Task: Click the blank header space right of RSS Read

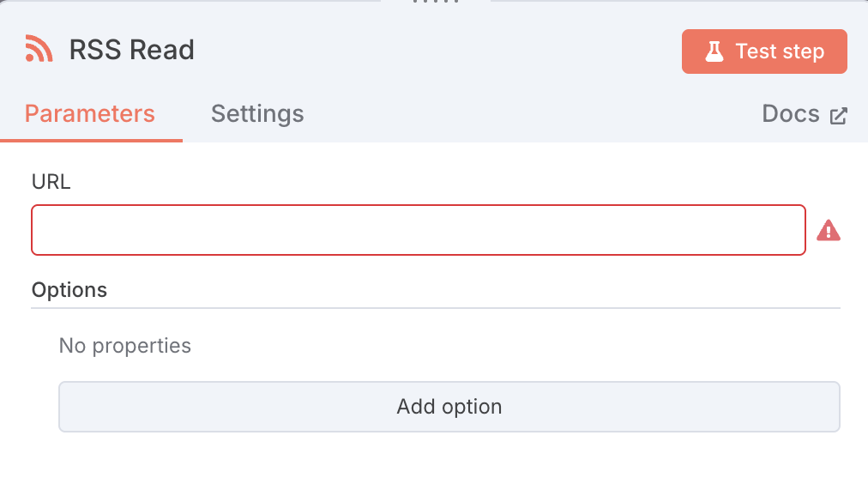Action: (x=429, y=50)
